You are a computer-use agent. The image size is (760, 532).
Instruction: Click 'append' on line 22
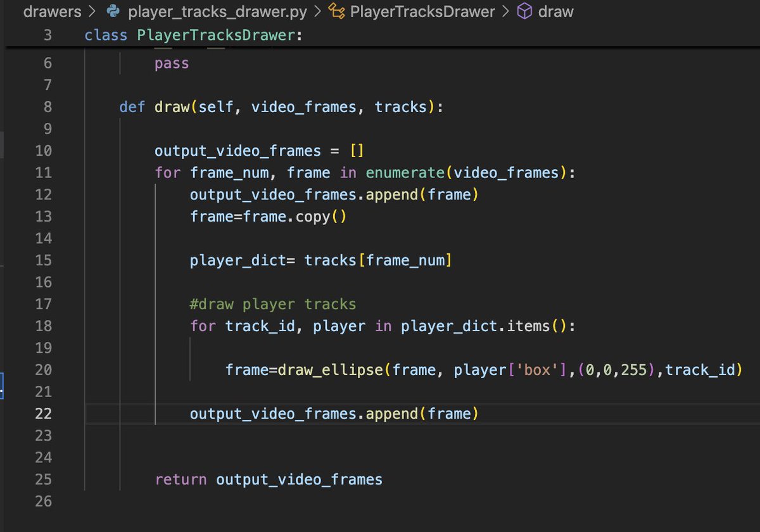pyautogui.click(x=392, y=414)
